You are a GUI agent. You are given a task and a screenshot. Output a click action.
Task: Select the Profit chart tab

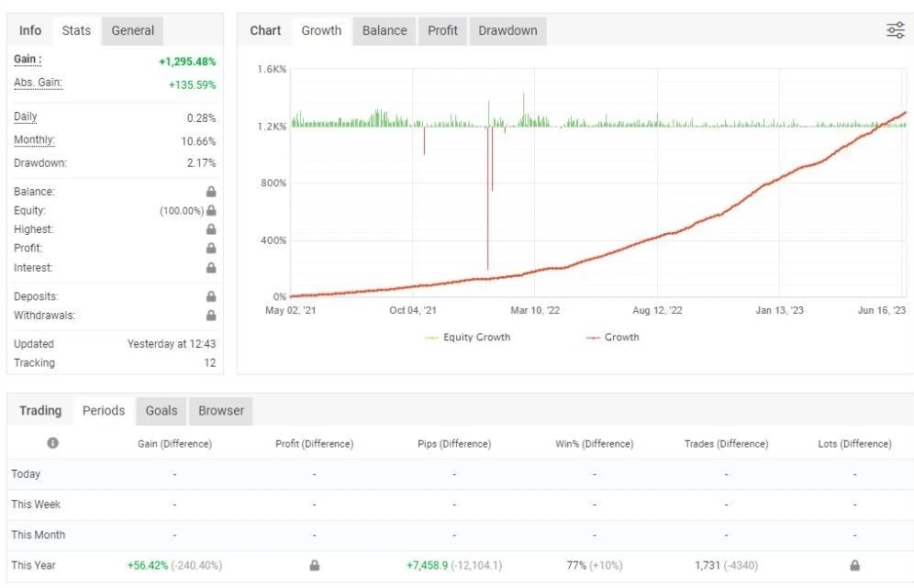click(x=442, y=31)
